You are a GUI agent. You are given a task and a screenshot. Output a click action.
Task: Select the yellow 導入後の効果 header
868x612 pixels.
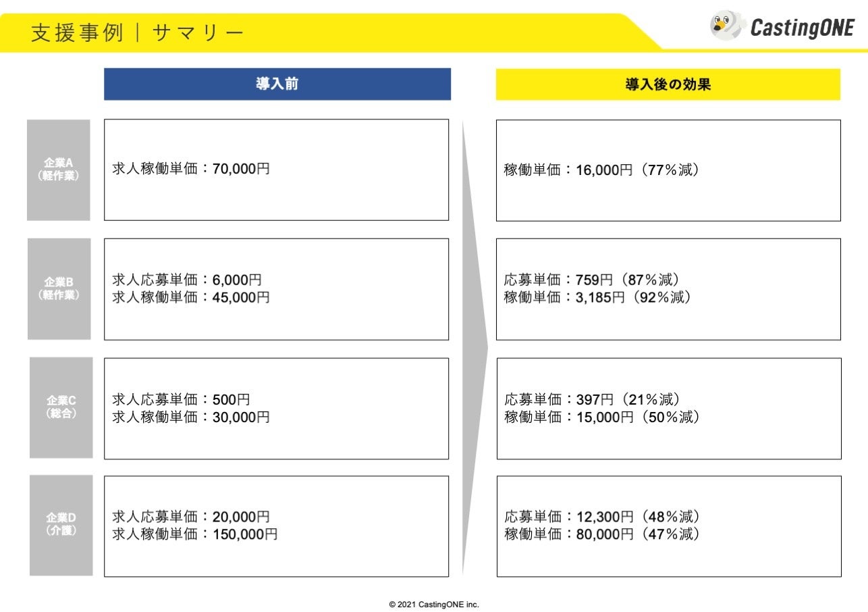point(668,84)
